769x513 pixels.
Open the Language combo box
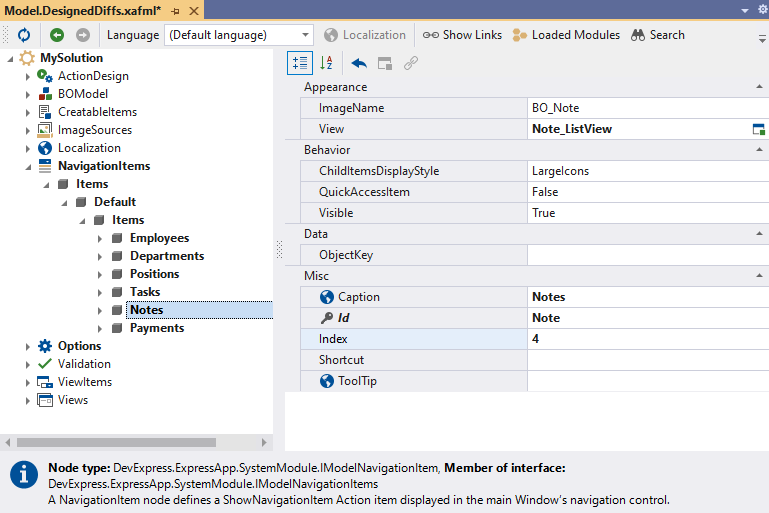(239, 35)
